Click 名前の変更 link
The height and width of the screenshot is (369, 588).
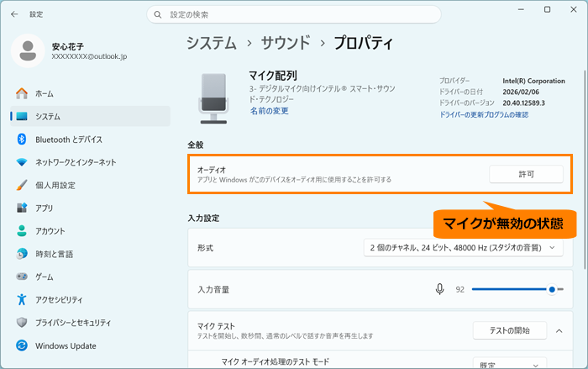tap(270, 111)
